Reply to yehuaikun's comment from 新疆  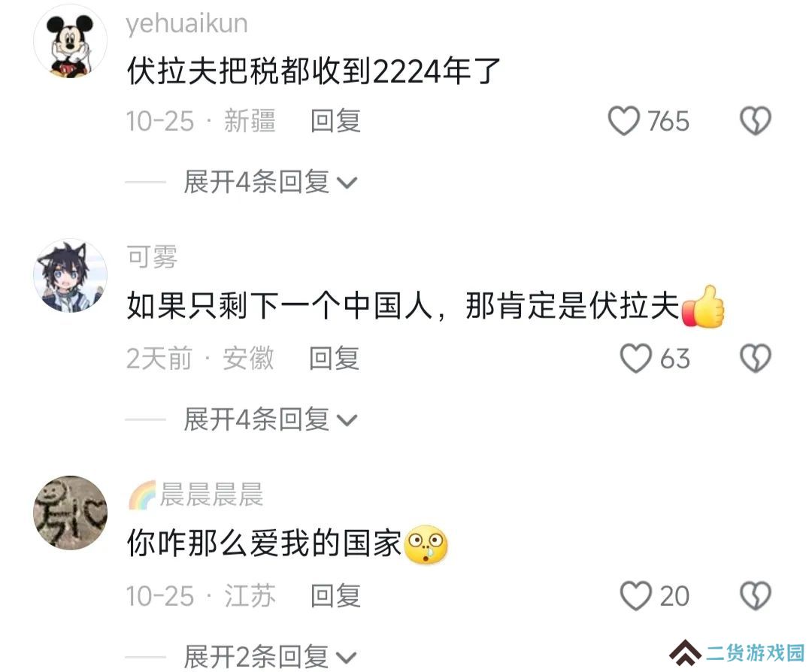[335, 121]
